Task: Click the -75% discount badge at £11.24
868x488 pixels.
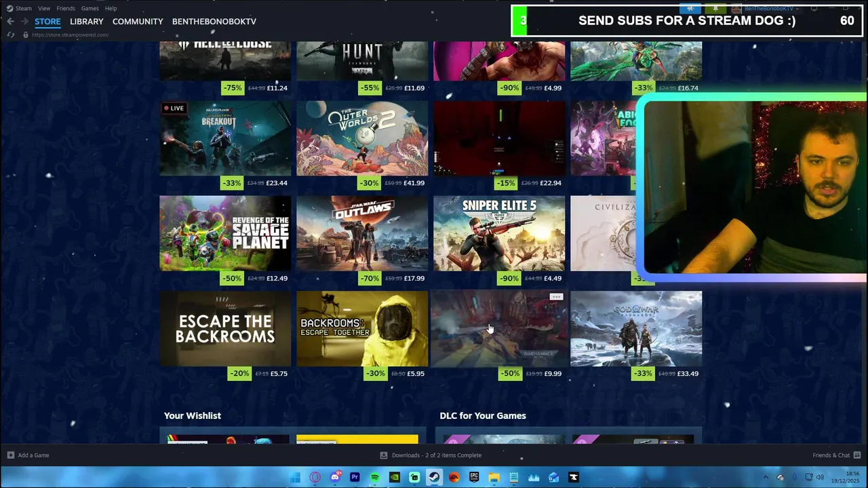Action: pos(233,87)
